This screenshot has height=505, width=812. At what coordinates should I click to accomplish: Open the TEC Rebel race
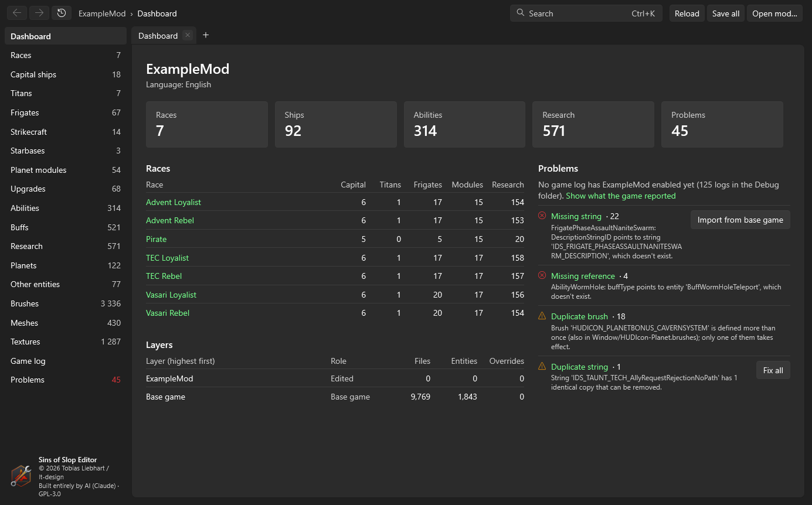[164, 276]
